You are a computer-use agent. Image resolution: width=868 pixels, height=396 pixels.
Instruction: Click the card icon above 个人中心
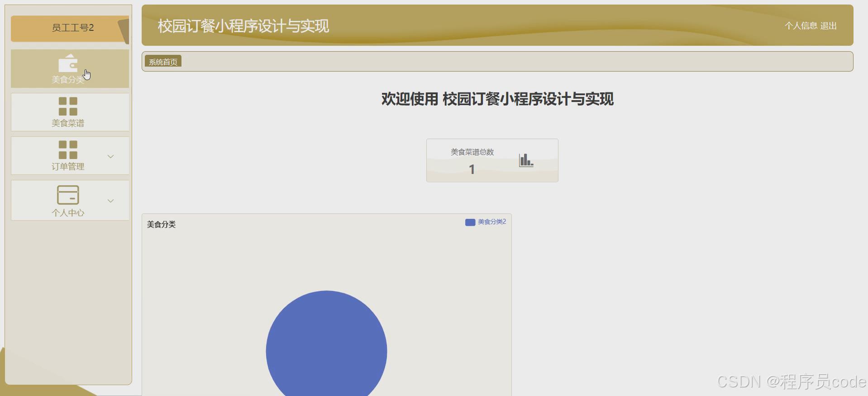tap(68, 195)
